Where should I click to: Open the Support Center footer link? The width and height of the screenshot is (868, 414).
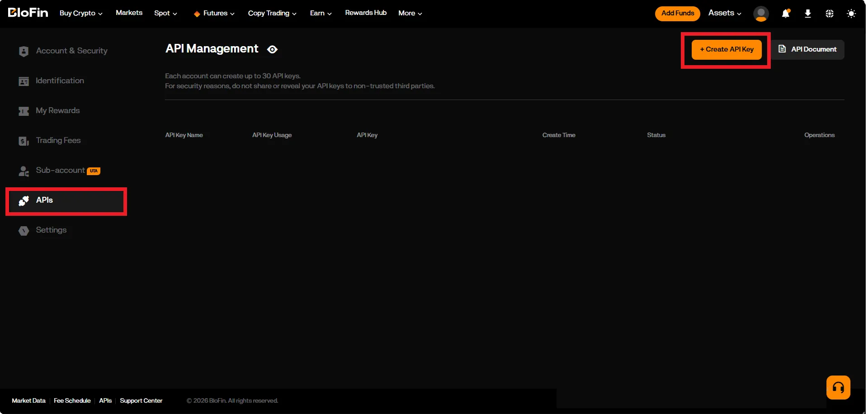pos(141,400)
